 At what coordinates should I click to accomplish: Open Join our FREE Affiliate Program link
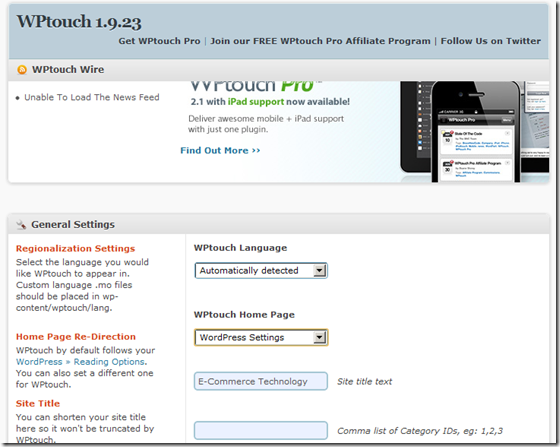point(320,41)
